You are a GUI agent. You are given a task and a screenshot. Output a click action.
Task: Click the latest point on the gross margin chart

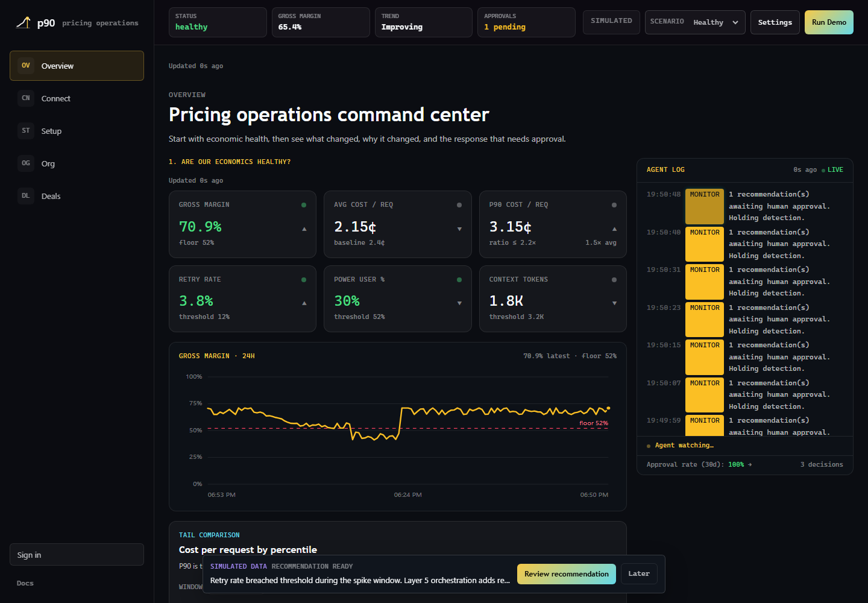click(x=608, y=408)
